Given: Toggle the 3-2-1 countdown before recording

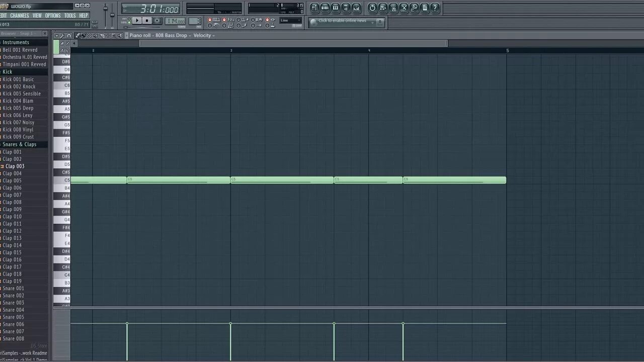Looking at the screenshot, I should click(x=224, y=19).
